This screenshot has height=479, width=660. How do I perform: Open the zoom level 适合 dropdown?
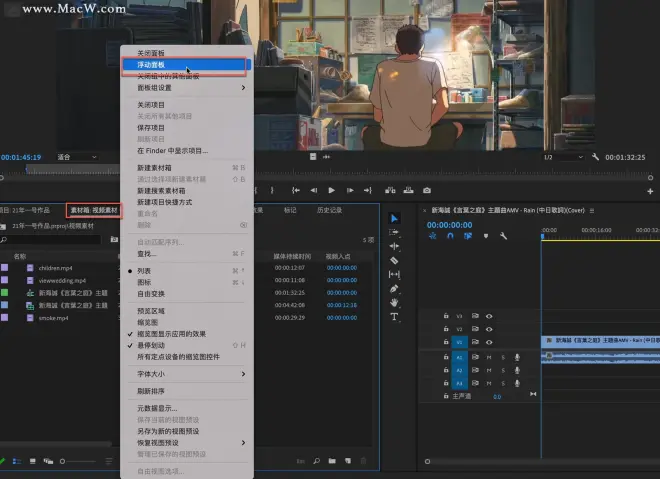(x=77, y=157)
